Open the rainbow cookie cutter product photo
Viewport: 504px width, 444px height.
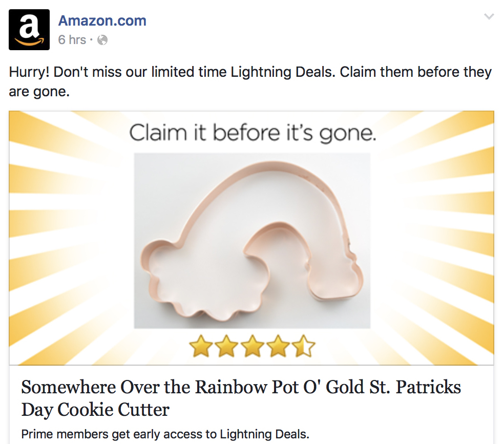[x=252, y=241]
